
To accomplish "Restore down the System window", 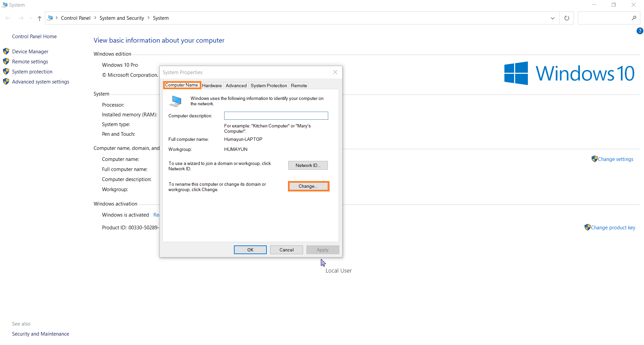I will pyautogui.click(x=614, y=5).
